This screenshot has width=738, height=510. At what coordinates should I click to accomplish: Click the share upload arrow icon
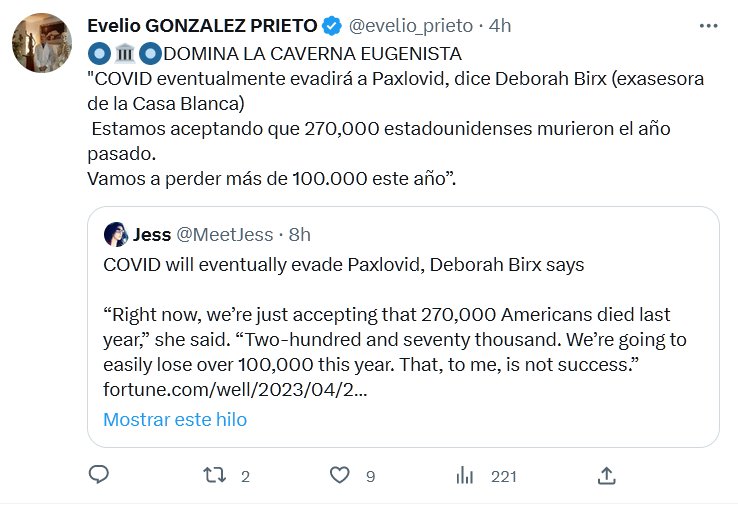pyautogui.click(x=606, y=475)
